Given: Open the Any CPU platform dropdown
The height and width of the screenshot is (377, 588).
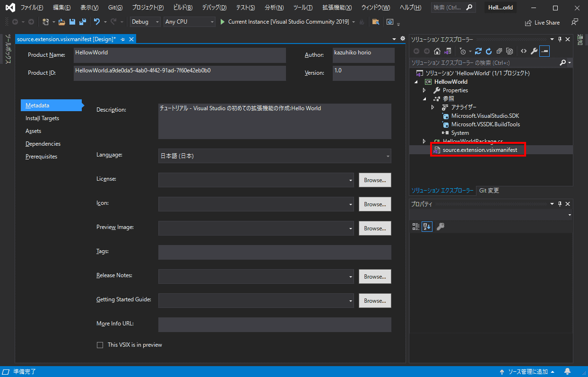Looking at the screenshot, I should point(189,22).
